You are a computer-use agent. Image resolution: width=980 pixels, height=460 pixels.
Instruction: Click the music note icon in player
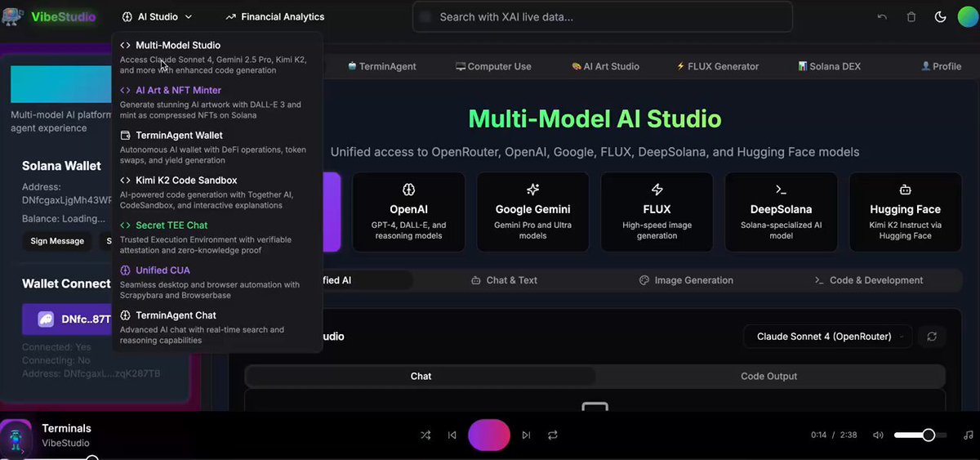[969, 435]
